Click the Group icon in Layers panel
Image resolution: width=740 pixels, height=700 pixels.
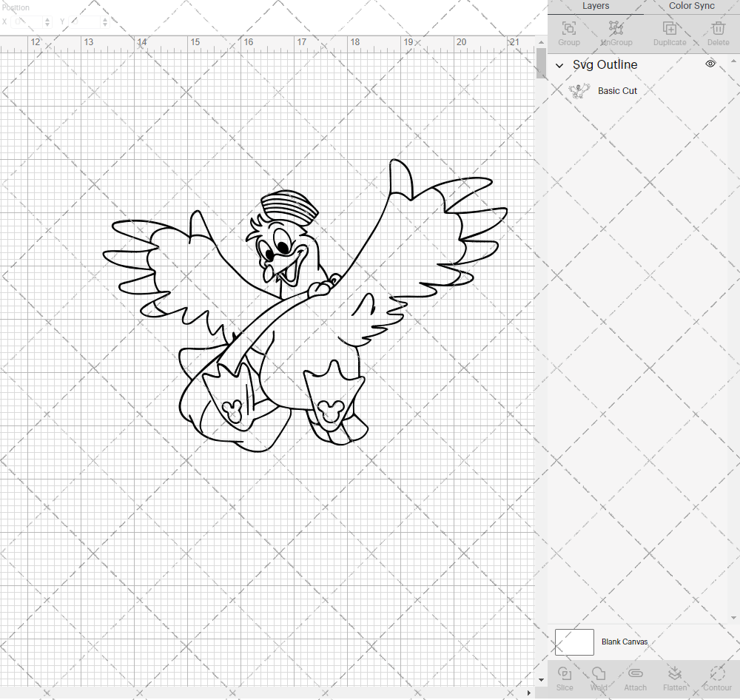[x=568, y=33]
